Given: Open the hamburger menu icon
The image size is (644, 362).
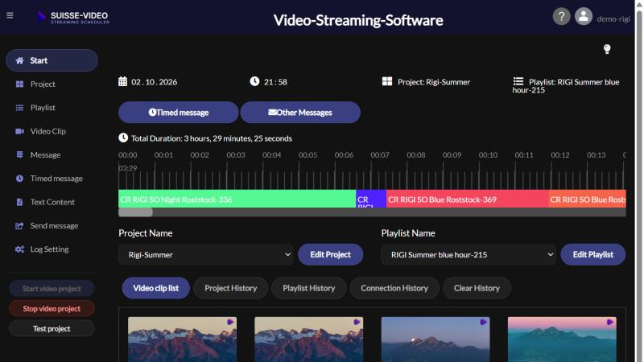Looking at the screenshot, I should pos(10,15).
